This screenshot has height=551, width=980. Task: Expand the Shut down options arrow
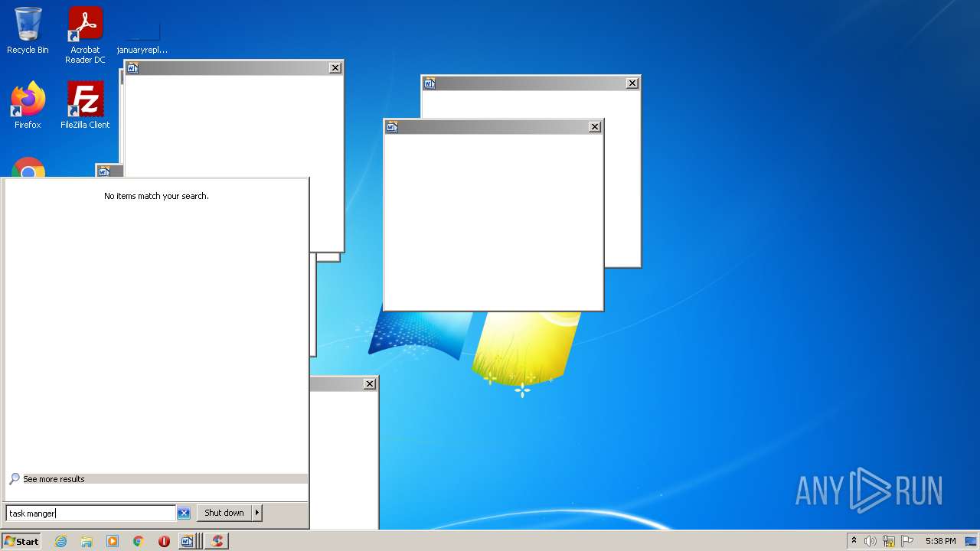[x=257, y=513]
